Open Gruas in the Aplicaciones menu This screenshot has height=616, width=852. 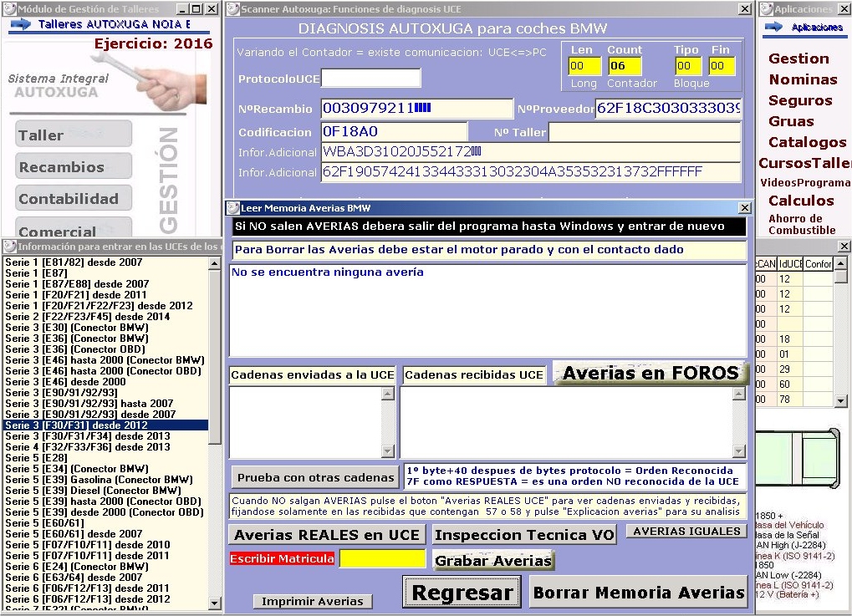click(x=791, y=122)
